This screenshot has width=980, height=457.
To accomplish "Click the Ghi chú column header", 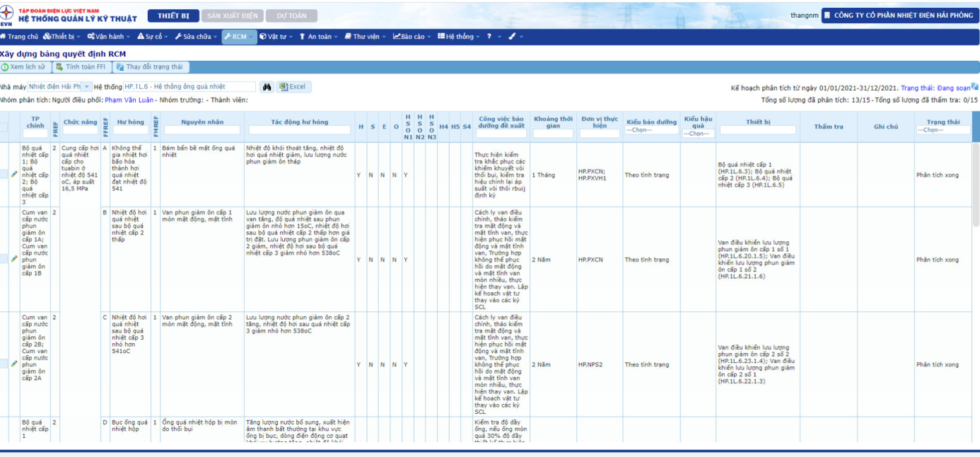I will tap(886, 126).
